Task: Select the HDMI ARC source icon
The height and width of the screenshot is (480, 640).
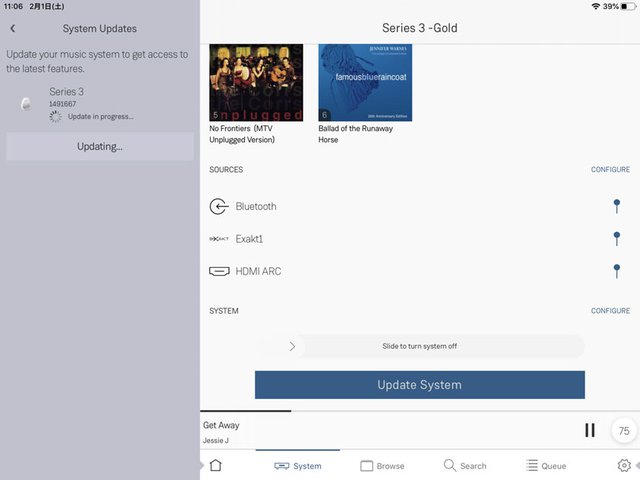Action: 219,271
